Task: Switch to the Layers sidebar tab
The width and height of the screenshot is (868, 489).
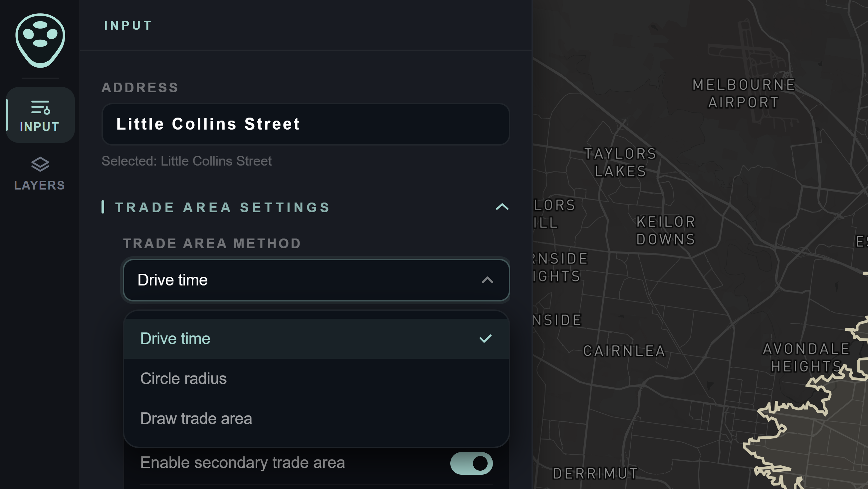Action: pyautogui.click(x=40, y=174)
